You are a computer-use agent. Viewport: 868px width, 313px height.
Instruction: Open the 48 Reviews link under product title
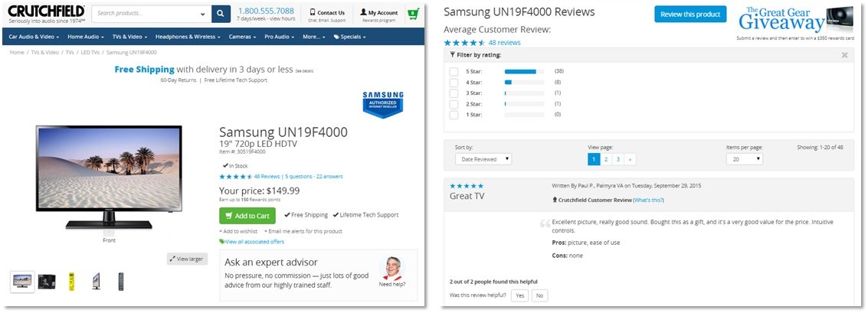tap(267, 177)
